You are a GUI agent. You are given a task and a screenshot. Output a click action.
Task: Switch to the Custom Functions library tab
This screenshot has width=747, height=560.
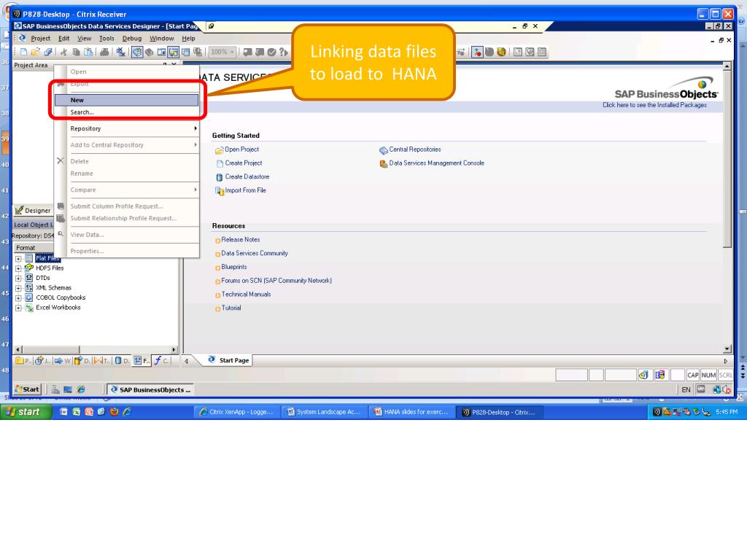pos(161,361)
